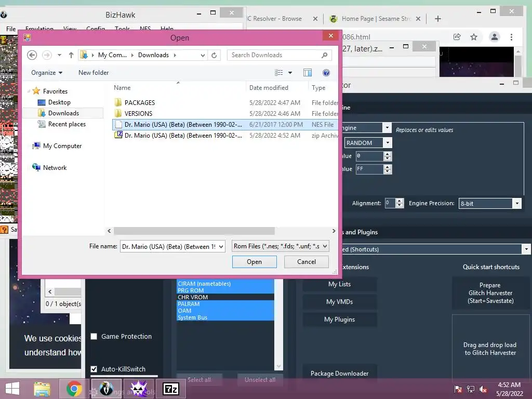Click the forward arrow in Open dialog
The height and width of the screenshot is (399, 532).
[x=47, y=55]
